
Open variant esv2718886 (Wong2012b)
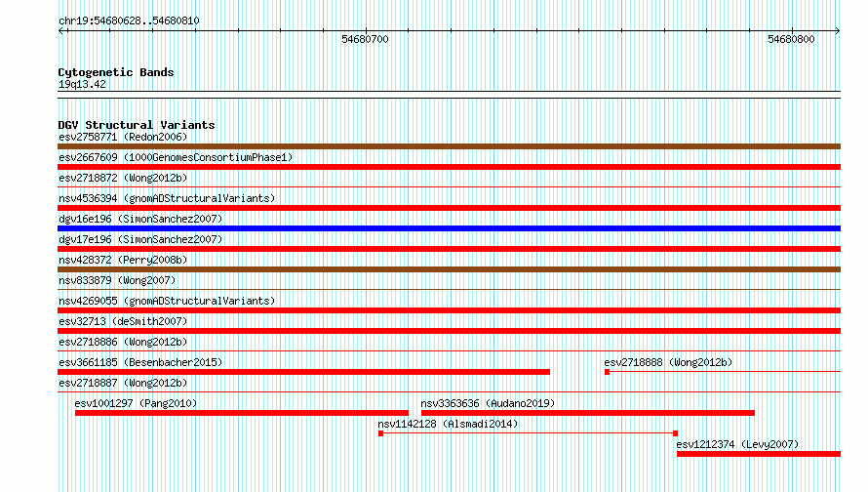(x=123, y=342)
